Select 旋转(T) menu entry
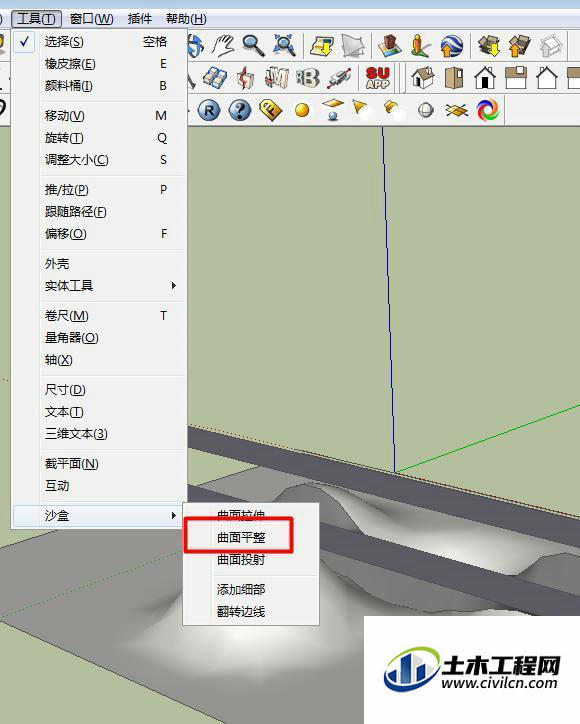The image size is (580, 724). pyautogui.click(x=99, y=138)
